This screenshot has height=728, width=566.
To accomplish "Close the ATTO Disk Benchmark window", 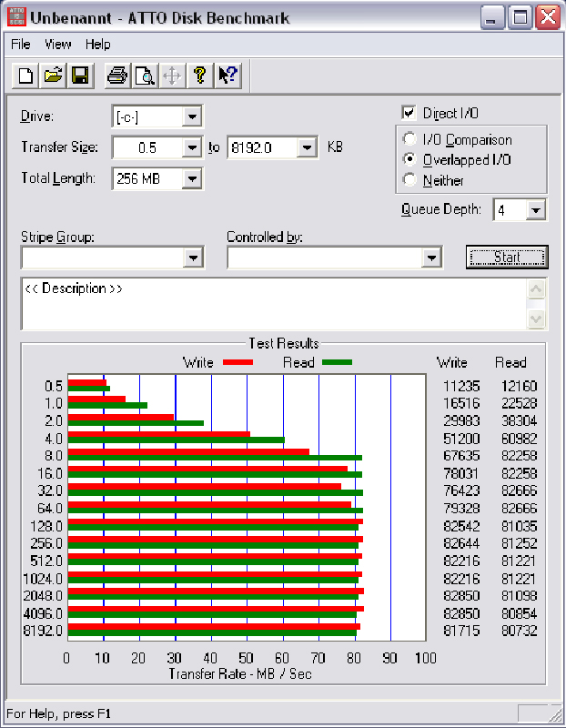I will pos(548,18).
